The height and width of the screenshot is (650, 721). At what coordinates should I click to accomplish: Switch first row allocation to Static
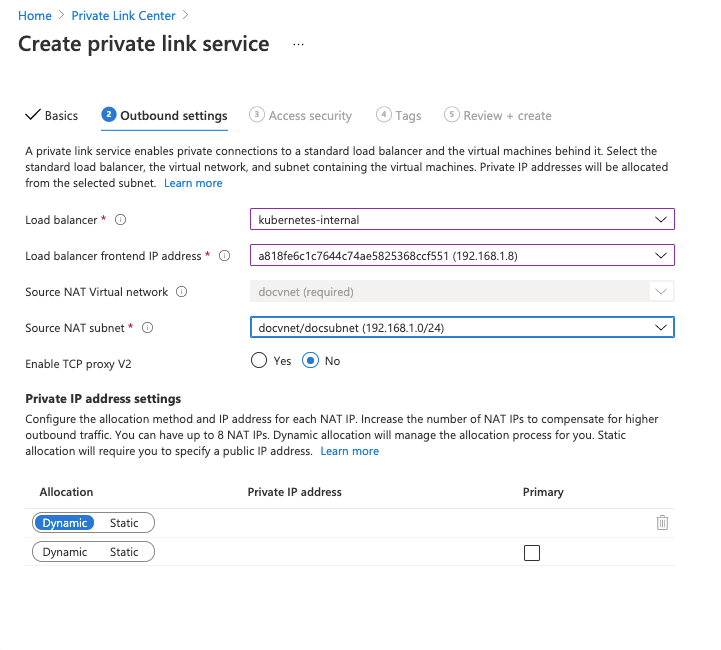tap(124, 523)
